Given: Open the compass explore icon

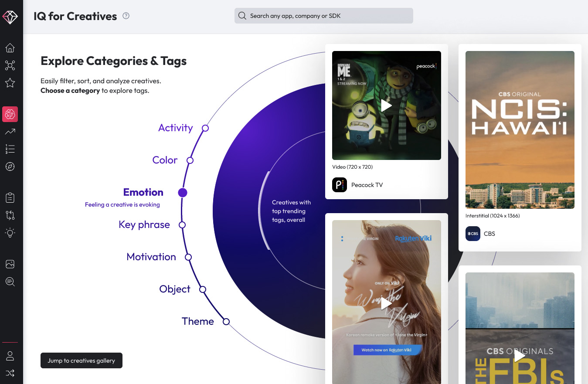Looking at the screenshot, I should click(10, 167).
